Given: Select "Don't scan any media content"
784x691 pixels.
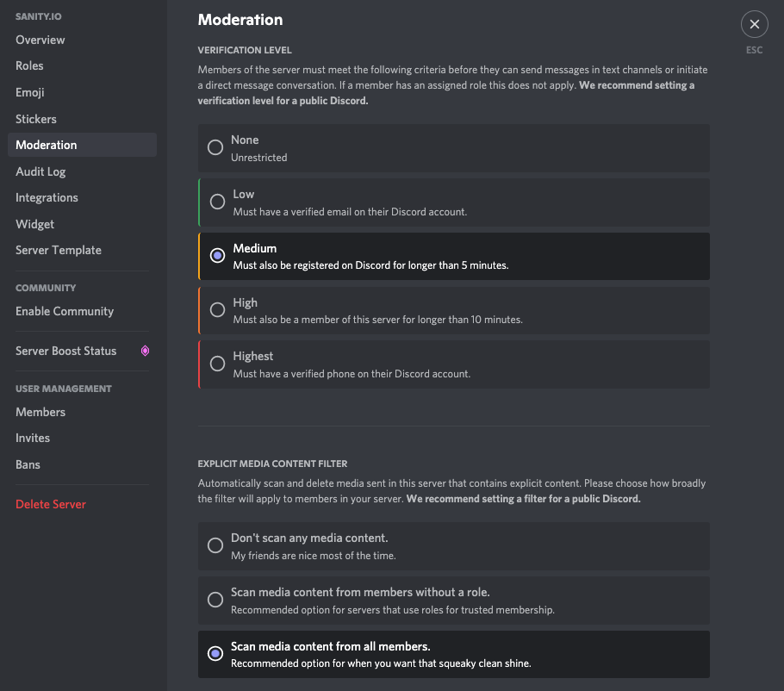Looking at the screenshot, I should point(215,545).
